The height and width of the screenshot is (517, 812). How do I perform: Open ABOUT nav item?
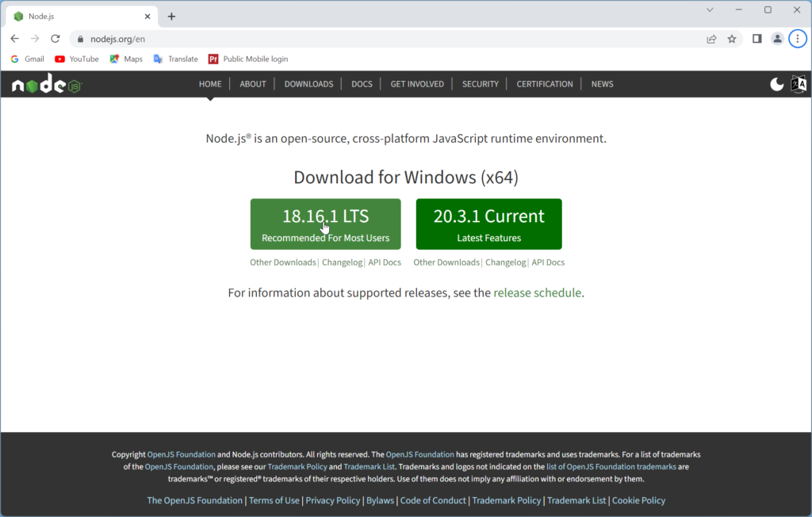point(253,84)
